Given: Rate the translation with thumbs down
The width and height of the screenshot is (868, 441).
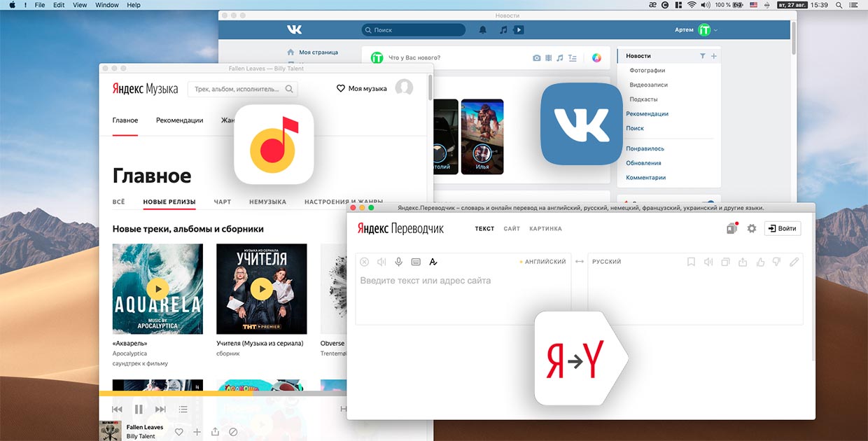Looking at the screenshot, I should 776,262.
